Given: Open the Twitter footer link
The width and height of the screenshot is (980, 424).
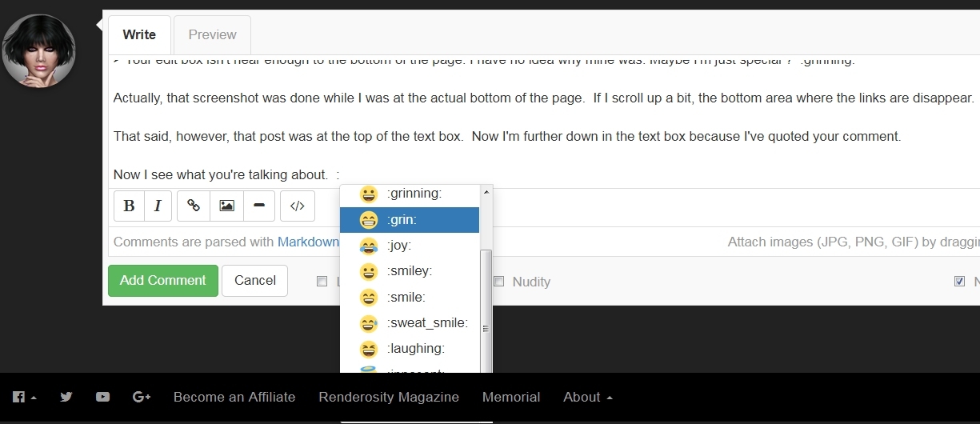Looking at the screenshot, I should (x=66, y=397).
